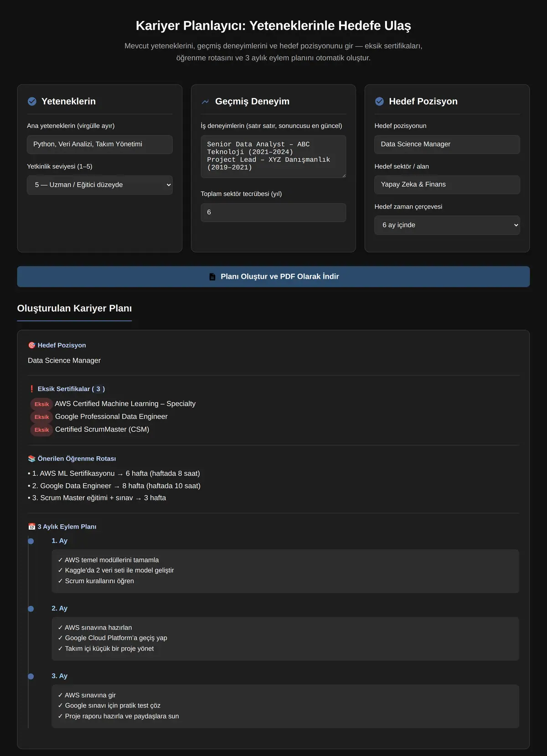Focus the Ana yeteneklerin input field
547x756 pixels.
tap(100, 144)
